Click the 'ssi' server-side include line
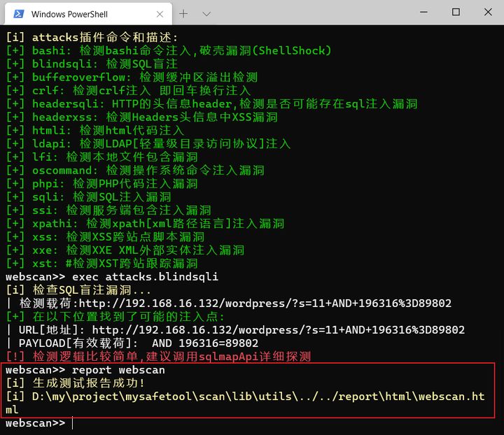Image resolution: width=504 pixels, height=435 pixels. [x=108, y=211]
